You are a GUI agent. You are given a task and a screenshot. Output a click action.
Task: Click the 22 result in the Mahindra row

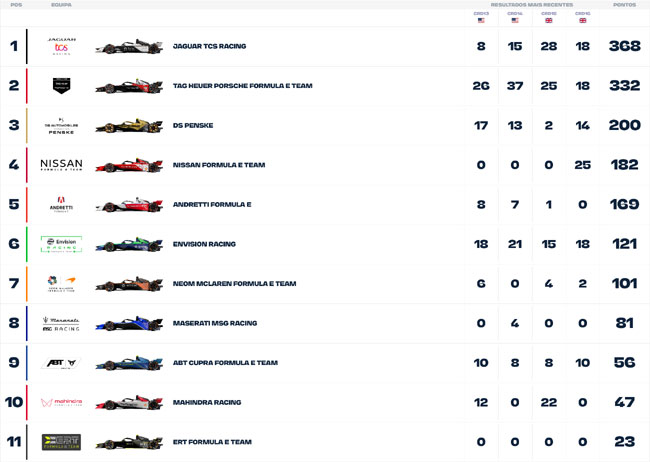point(549,402)
